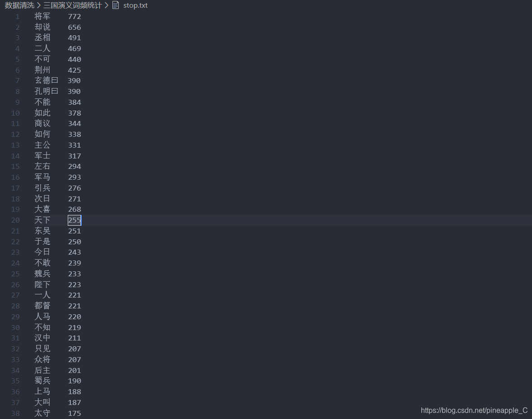Place cursor on the word 丞相

(x=42, y=37)
